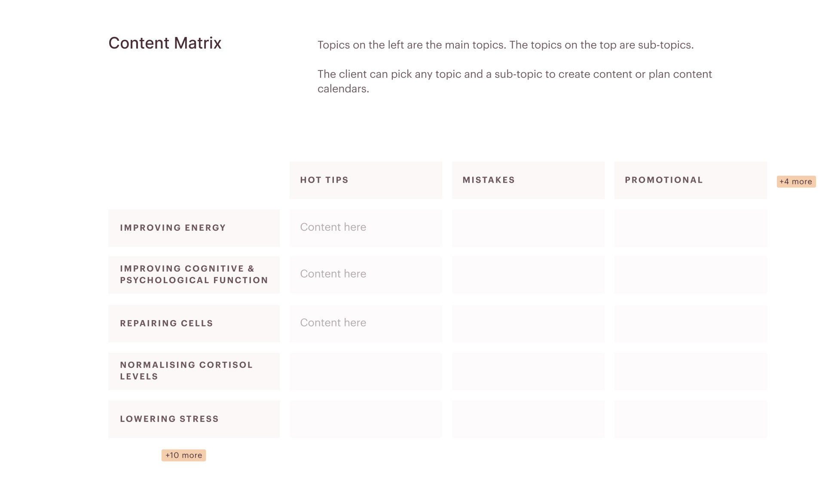Click empty Mistakes cell in Improving Energy row
Viewport: 825px width, 504px height.
pyautogui.click(x=528, y=228)
